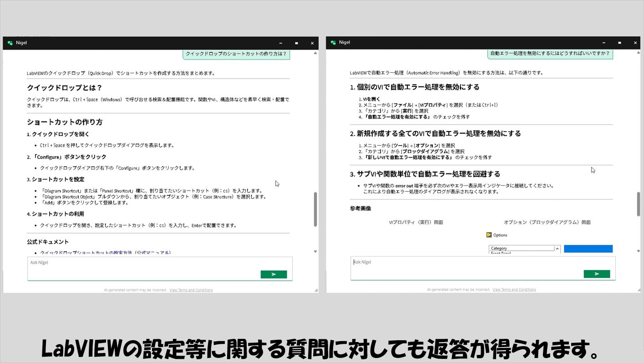Minimize the left Nigel window

(281, 43)
